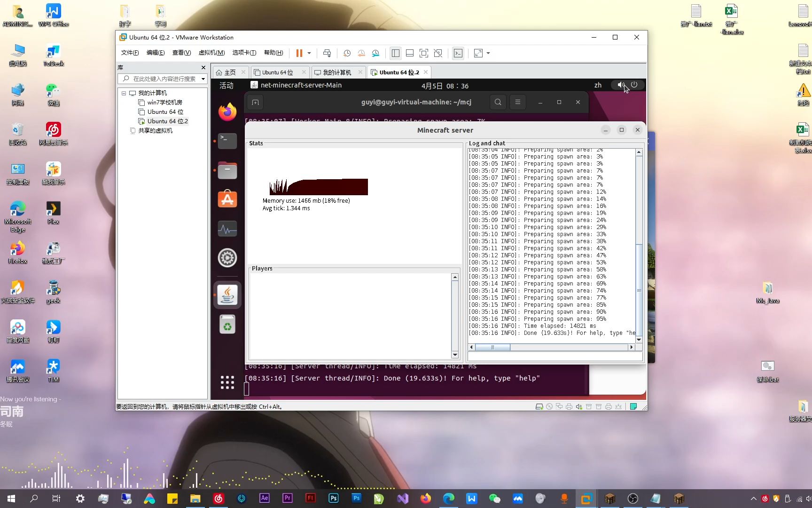The width and height of the screenshot is (812, 508).
Task: Open the 虚拟机(M) menu
Action: (x=211, y=53)
